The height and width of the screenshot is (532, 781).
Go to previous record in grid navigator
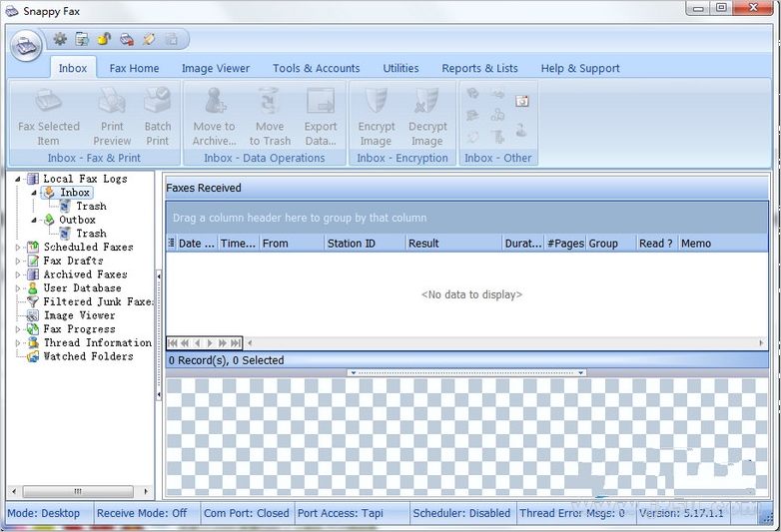(197, 343)
